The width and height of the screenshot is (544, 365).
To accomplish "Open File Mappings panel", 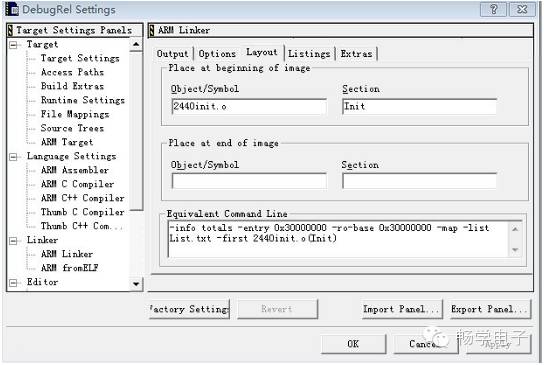I will pos(75,114).
